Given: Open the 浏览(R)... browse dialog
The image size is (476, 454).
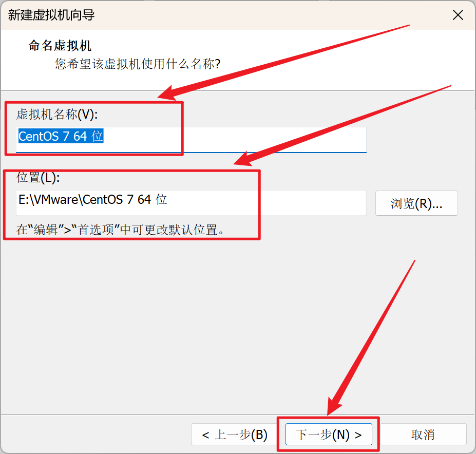Looking at the screenshot, I should [416, 203].
